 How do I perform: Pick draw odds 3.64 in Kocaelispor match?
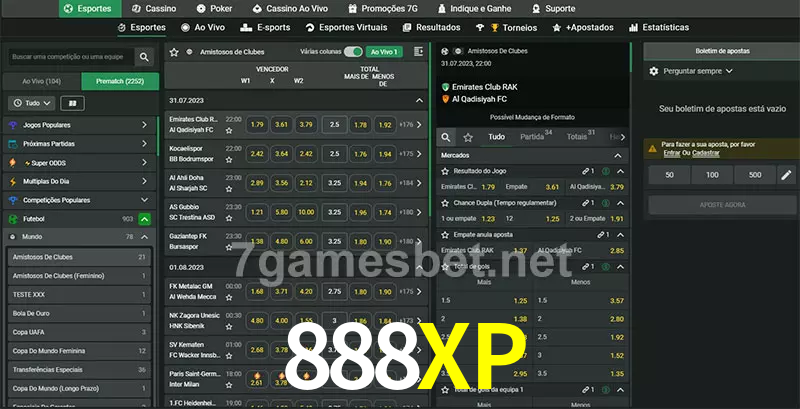(x=282, y=154)
